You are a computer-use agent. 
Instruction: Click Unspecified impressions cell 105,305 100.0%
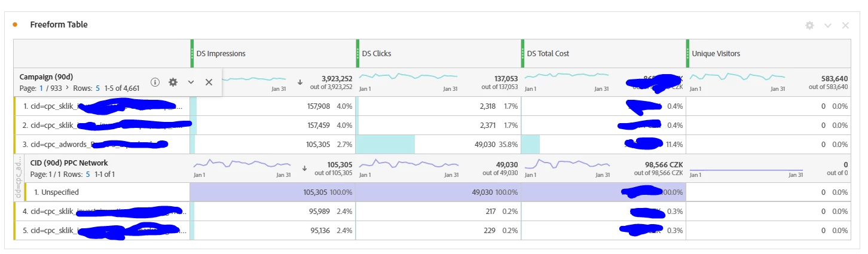coord(273,192)
